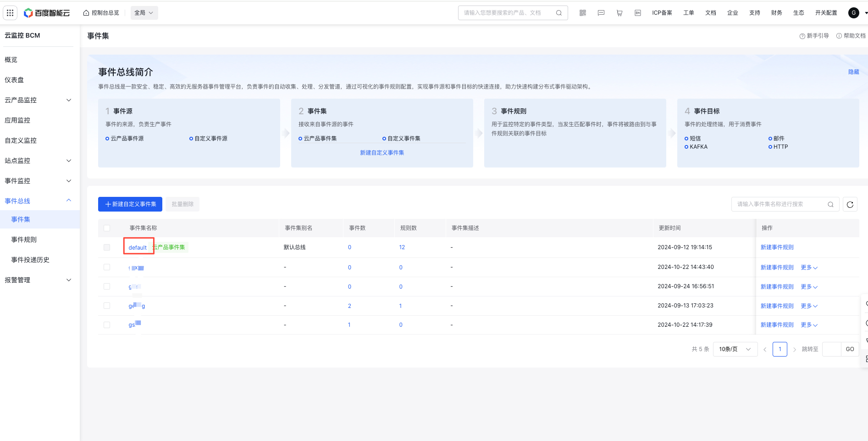Click 控制台总览 console overview link
Viewport: 868px width, 441px height.
click(101, 13)
